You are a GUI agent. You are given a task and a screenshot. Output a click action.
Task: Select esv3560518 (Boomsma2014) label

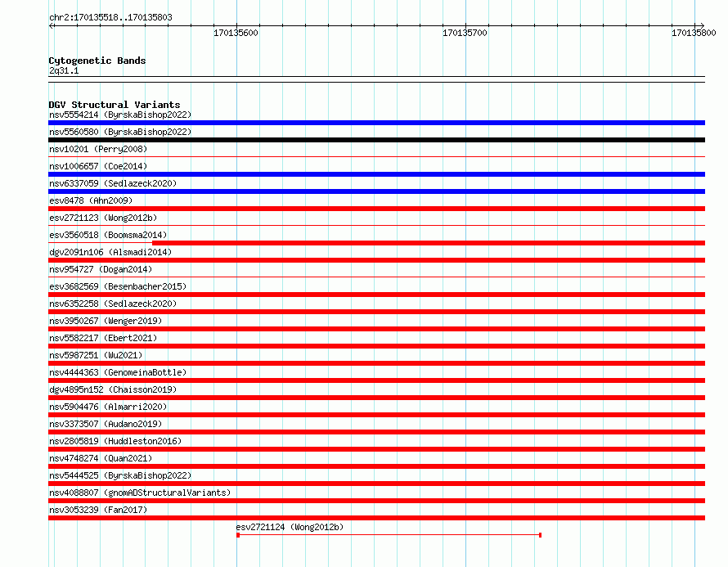pos(108,235)
